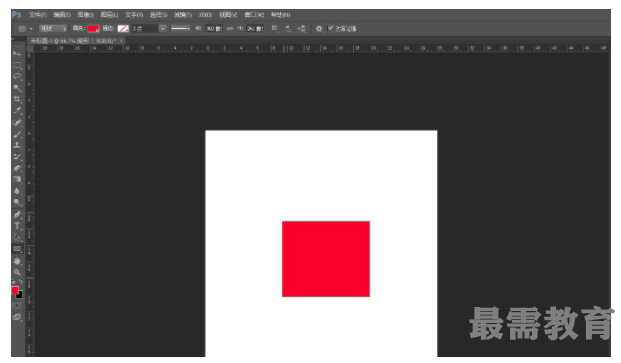The height and width of the screenshot is (363, 621).
Task: Select the Healing Brush tool
Action: (17, 123)
